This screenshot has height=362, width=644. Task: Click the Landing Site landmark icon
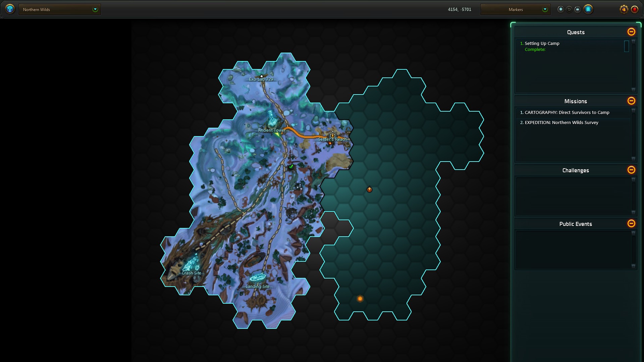point(258,278)
